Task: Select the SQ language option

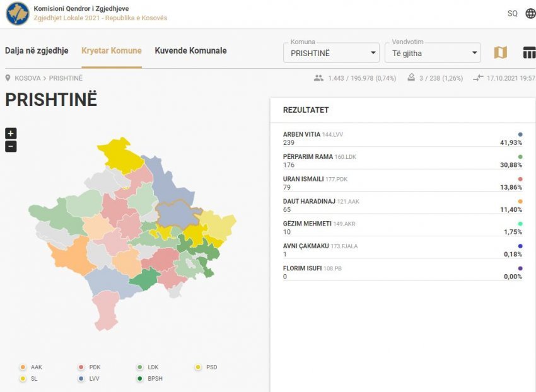Action: click(x=512, y=13)
